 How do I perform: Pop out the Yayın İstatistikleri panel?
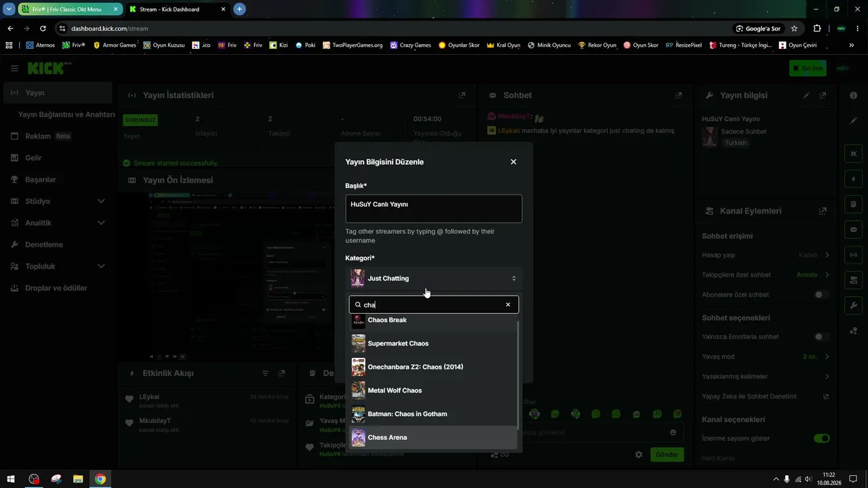click(x=462, y=96)
